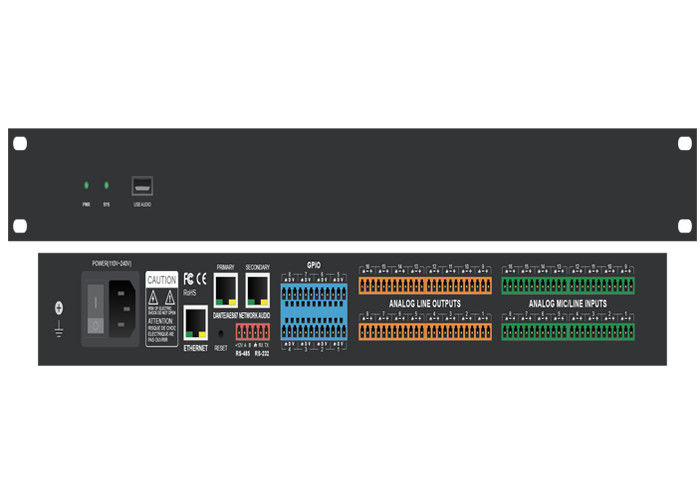This screenshot has height=500, width=700.
Task: Select the lower green mic/line input connector row
Action: [x=568, y=331]
